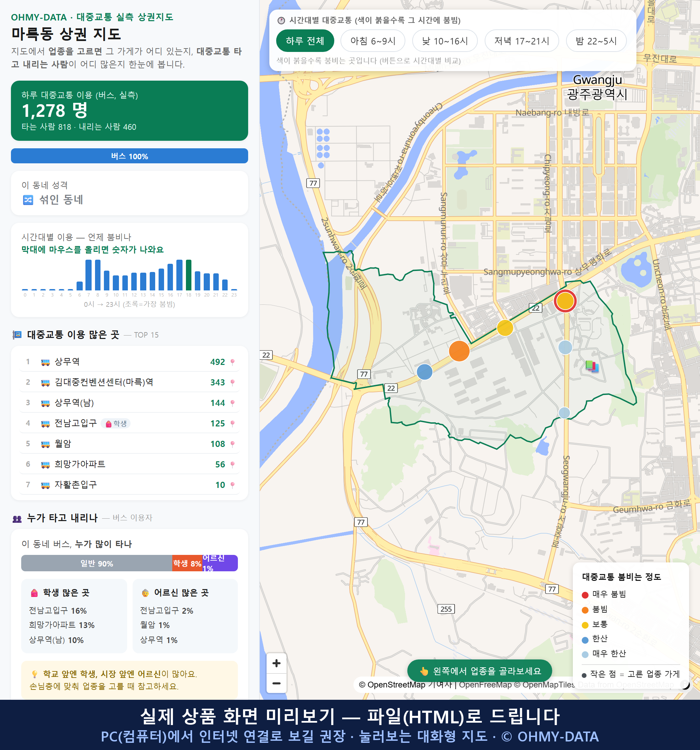This screenshot has height=750, width=700.
Task: Select the 김대중컨벤션센터(마륵)역 row
Action: [x=130, y=383]
